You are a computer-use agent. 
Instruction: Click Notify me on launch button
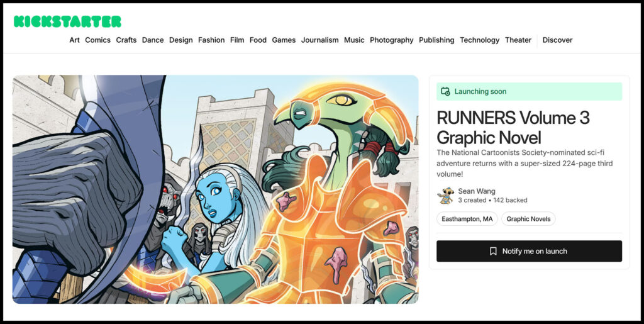[529, 251]
